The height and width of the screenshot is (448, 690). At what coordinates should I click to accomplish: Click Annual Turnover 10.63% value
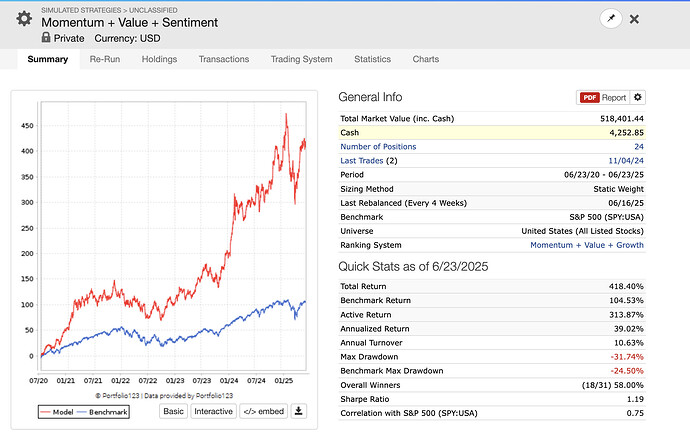click(x=628, y=343)
